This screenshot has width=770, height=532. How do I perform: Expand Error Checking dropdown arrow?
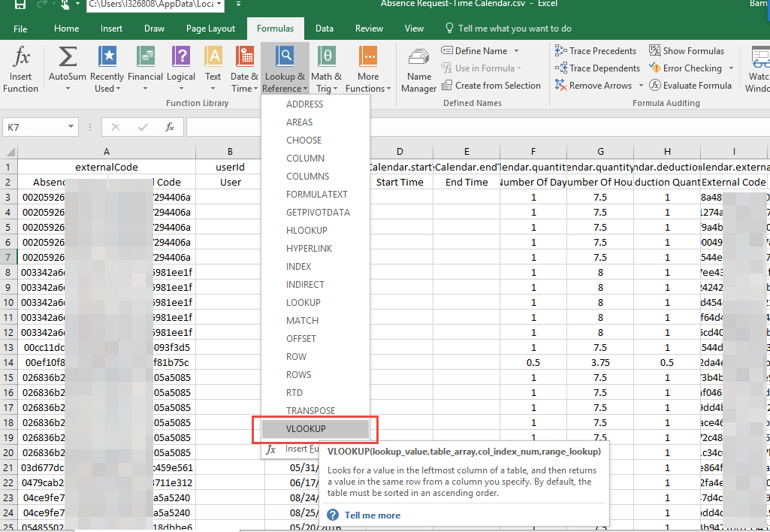coord(731,68)
